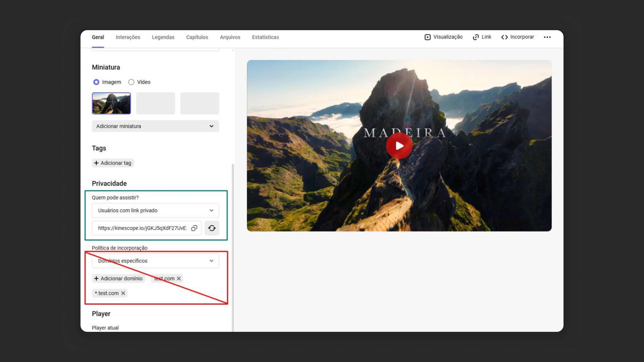Remove the *.test.com domain chip
Image resolution: width=644 pixels, height=362 pixels.
[x=123, y=293]
